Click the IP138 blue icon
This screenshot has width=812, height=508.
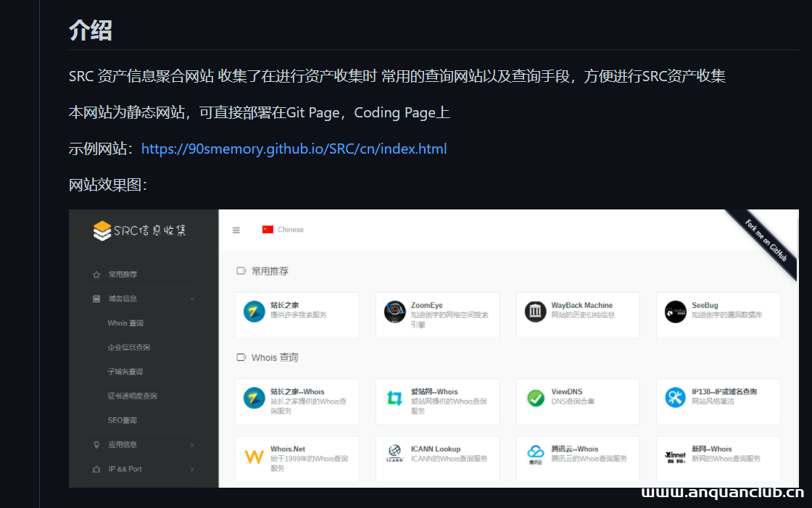point(675,396)
